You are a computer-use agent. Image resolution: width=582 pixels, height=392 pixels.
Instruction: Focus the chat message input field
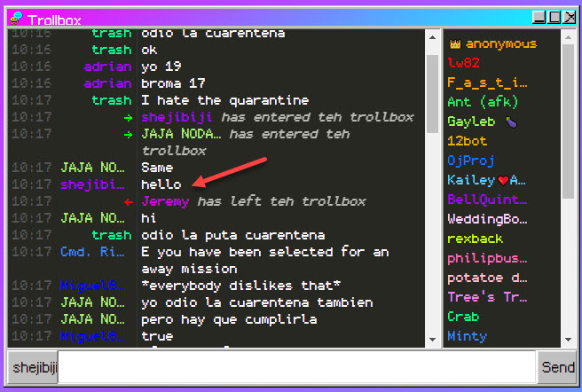[x=297, y=366]
